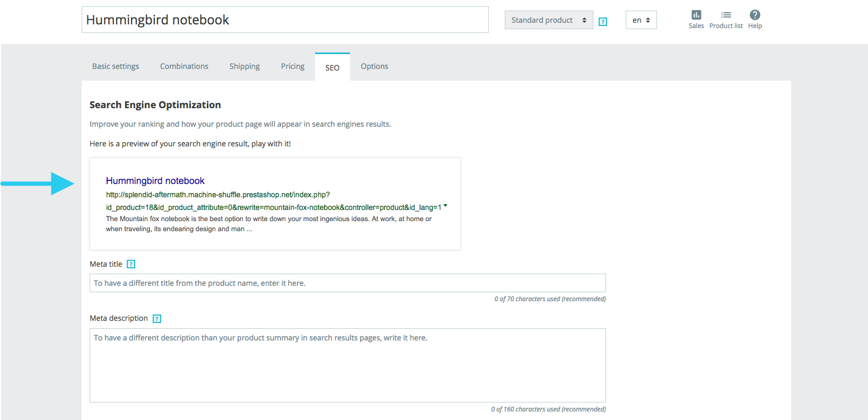Switch to the Basic settings tab
Viewport: 868px width, 420px height.
tap(116, 66)
